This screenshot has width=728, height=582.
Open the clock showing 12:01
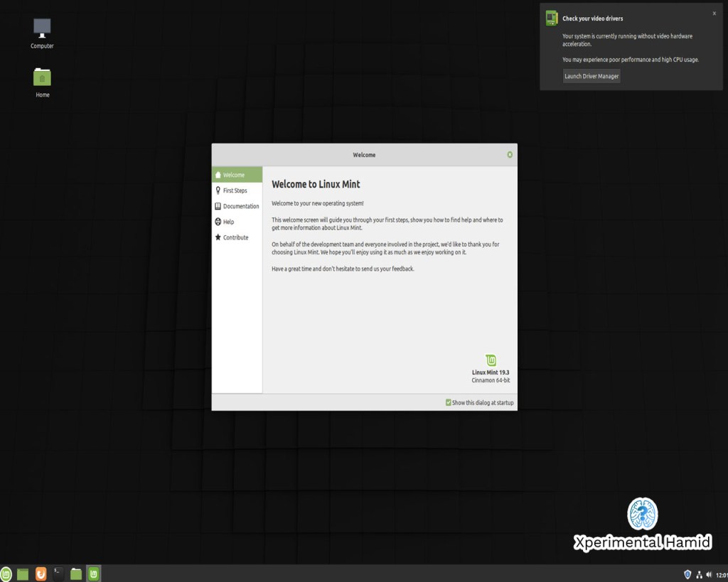(x=722, y=575)
